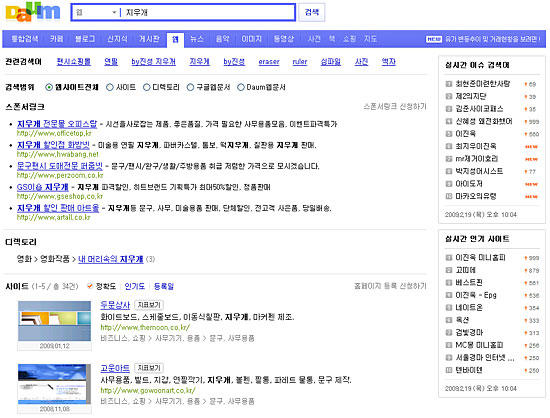Open related search link eraser

click(269, 62)
